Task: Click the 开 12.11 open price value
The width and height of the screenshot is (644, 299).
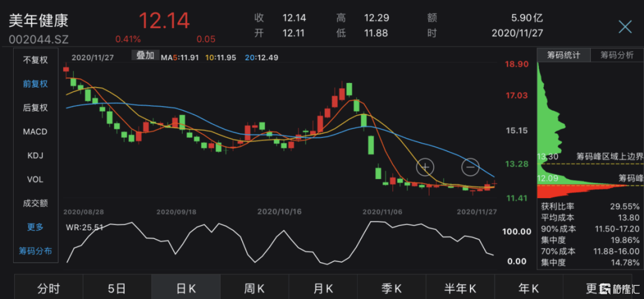Action: coord(293,33)
